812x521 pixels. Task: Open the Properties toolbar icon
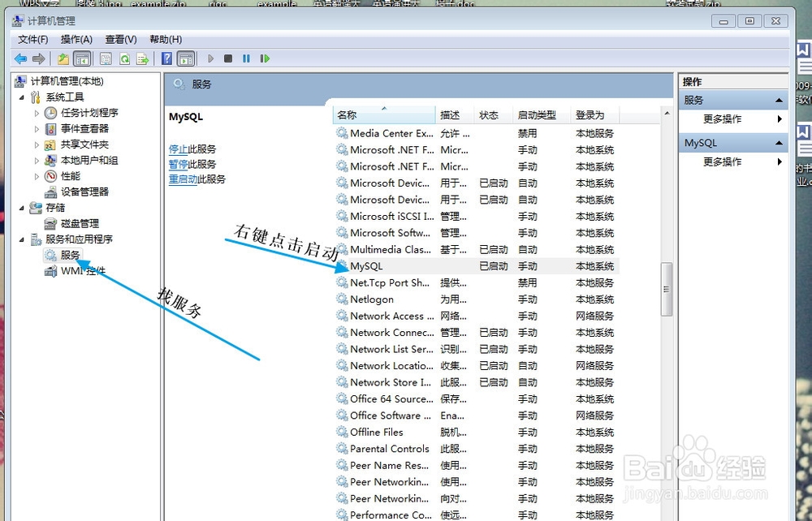tap(106, 58)
